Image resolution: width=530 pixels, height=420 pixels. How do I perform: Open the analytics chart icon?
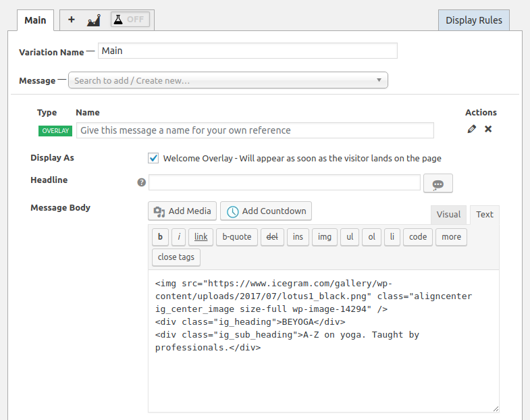click(94, 20)
